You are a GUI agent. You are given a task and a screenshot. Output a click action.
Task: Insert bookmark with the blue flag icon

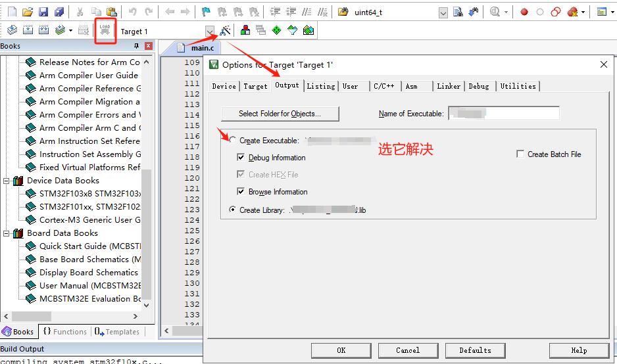tap(206, 12)
